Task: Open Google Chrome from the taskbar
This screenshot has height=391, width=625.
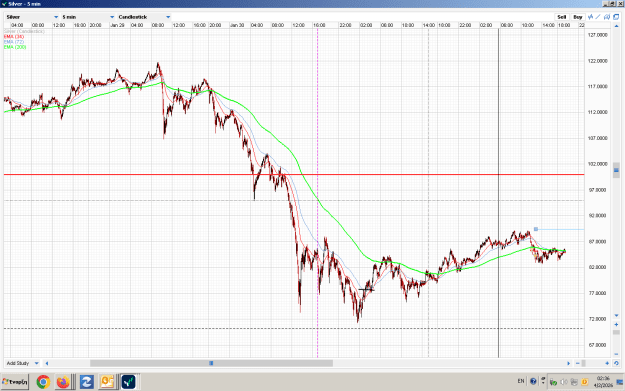Action: tap(43, 382)
